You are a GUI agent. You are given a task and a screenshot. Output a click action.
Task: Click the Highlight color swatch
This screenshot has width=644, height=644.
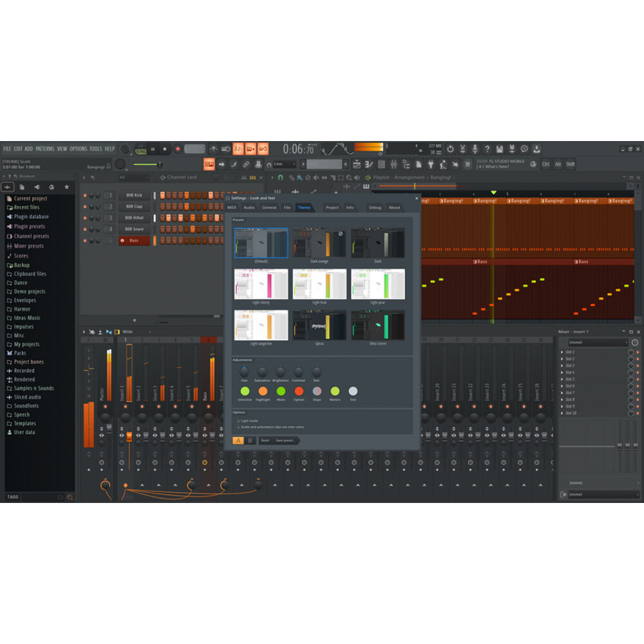pos(263,391)
